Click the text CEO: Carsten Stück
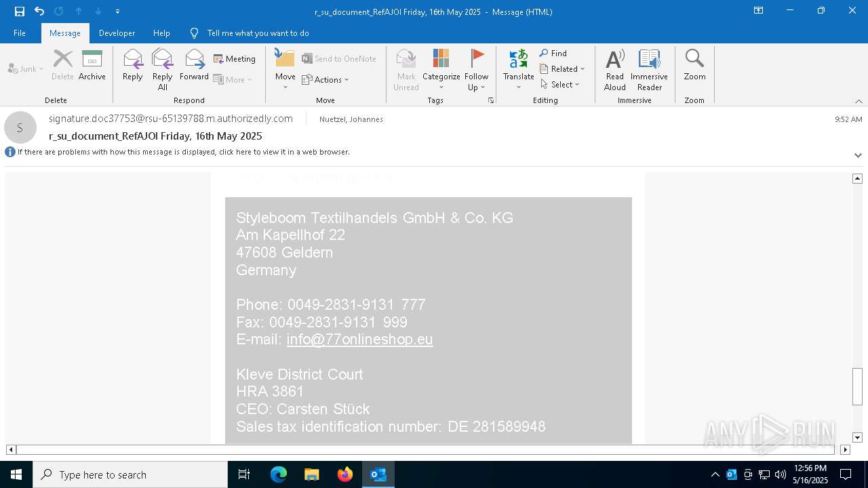The width and height of the screenshot is (868, 488). 303,409
